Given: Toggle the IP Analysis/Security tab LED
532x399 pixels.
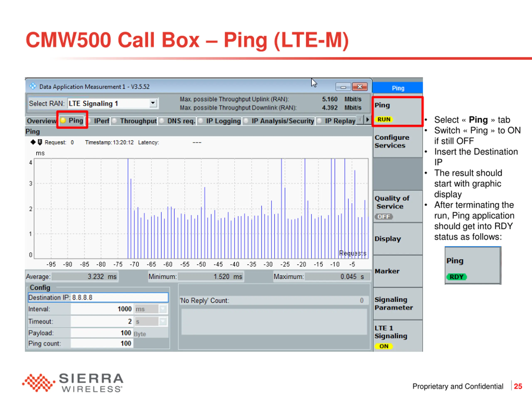Looking at the screenshot, I should 246,121.
